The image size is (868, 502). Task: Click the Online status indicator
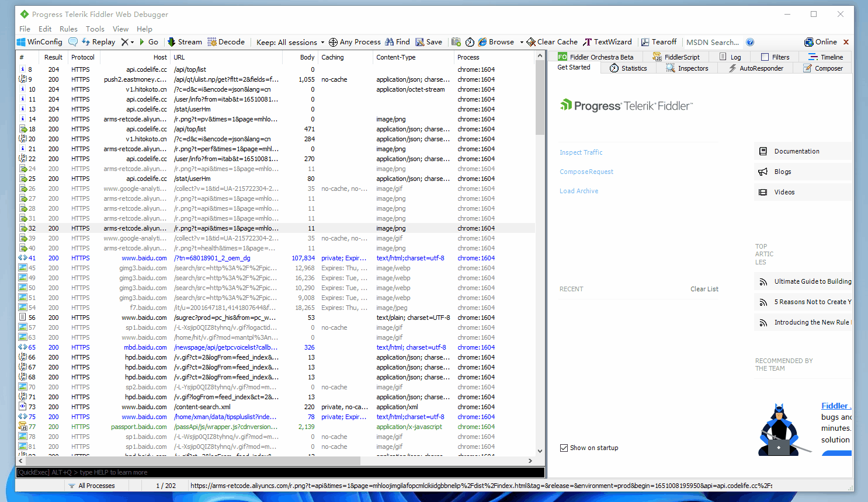[820, 42]
